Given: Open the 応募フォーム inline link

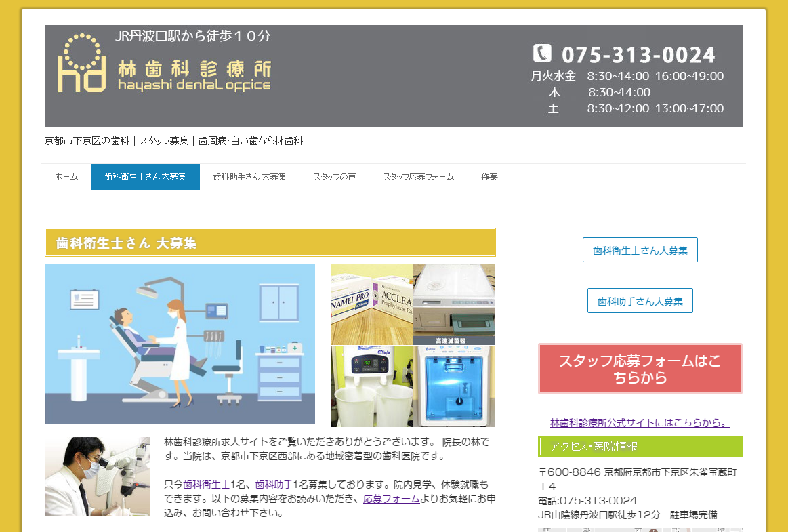Looking at the screenshot, I should (x=392, y=499).
